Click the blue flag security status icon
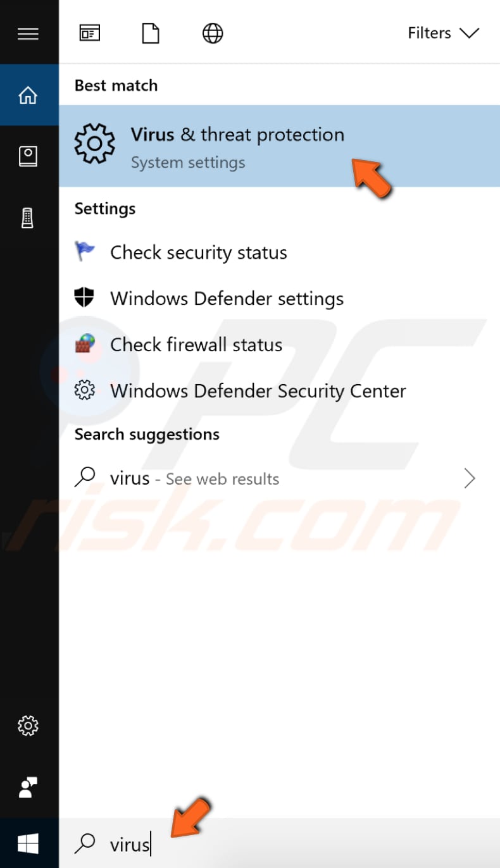The height and width of the screenshot is (868, 500). point(84,252)
